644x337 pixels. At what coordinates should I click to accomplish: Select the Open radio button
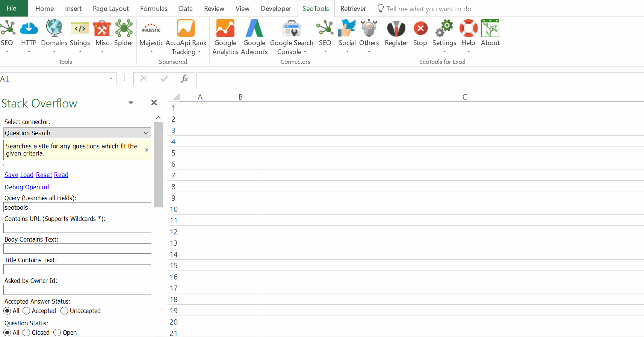[57, 332]
